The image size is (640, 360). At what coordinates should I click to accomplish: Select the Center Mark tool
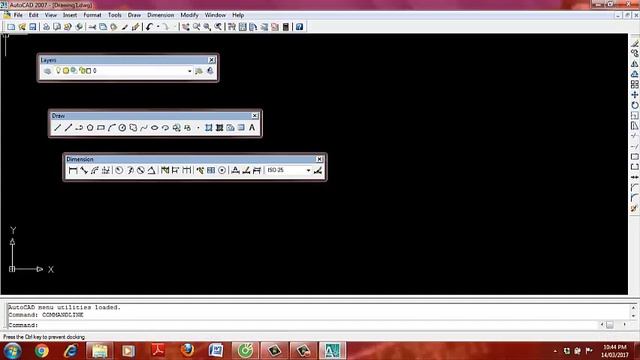pos(222,170)
